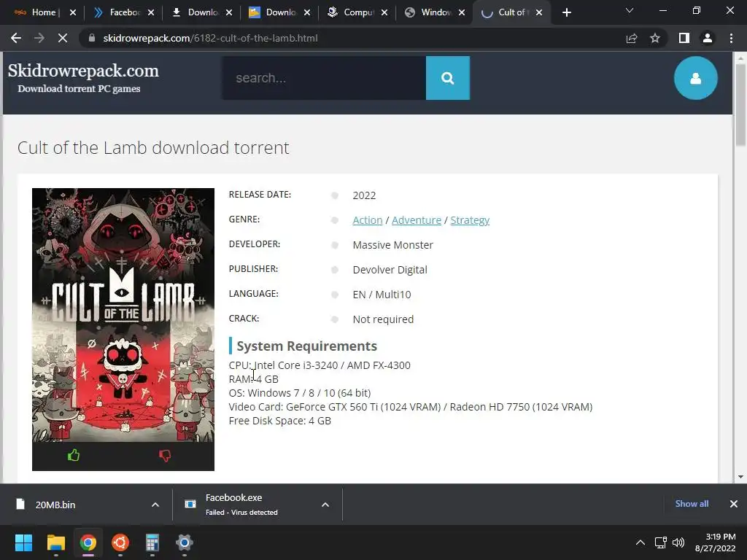This screenshot has height=560, width=747.
Task: Go back to the previous page
Action: tap(16, 38)
